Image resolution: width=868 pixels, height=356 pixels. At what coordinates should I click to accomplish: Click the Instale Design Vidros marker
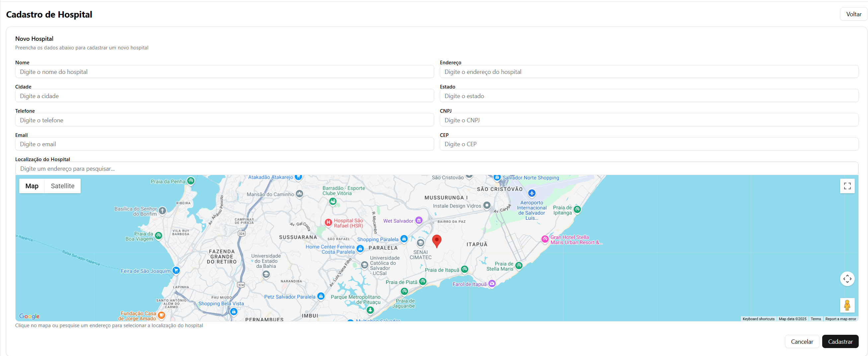coord(487,205)
